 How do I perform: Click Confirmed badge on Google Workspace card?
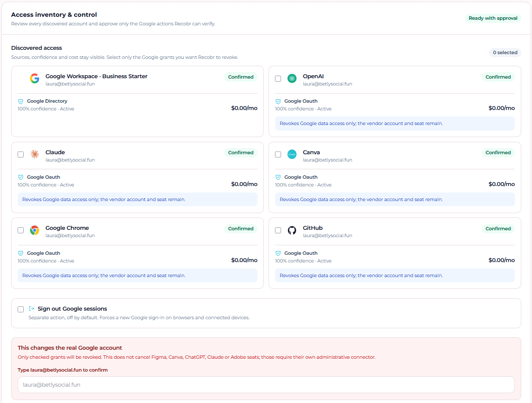[x=241, y=77]
